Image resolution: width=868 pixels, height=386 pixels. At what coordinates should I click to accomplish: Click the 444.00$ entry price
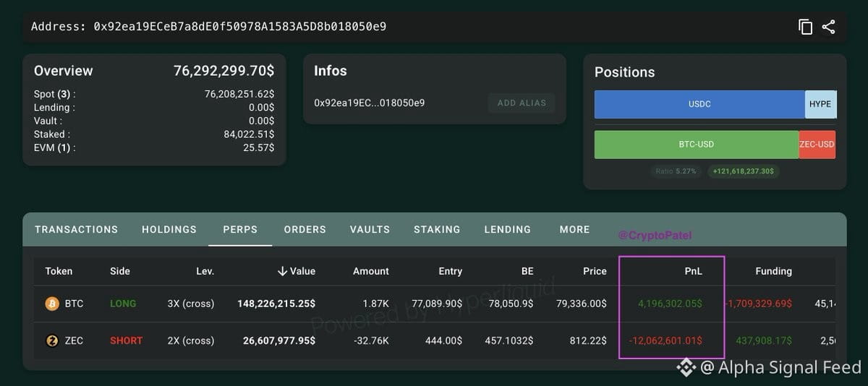[443, 340]
